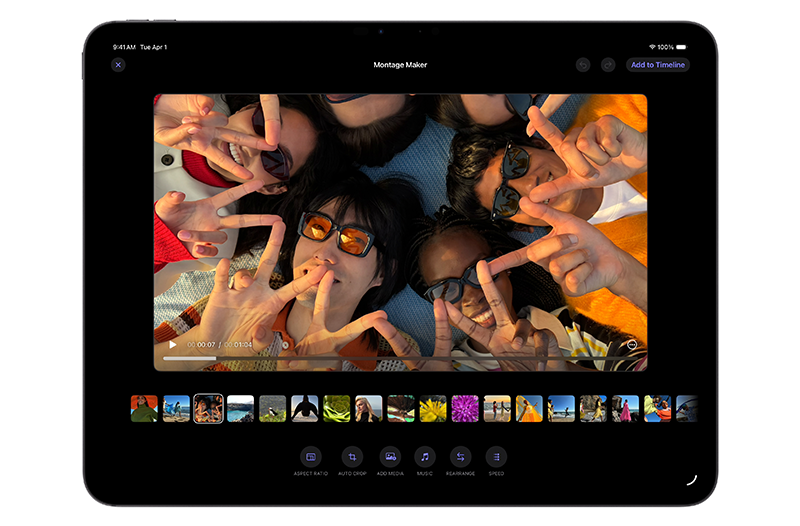This screenshot has width=800, height=526.
Task: Select the blonde woman portrait thumbnail
Action: click(368, 408)
